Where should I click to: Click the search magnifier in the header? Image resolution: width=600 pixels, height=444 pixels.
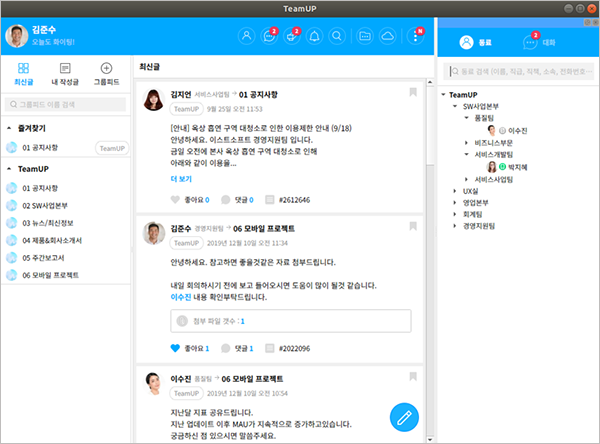(337, 36)
